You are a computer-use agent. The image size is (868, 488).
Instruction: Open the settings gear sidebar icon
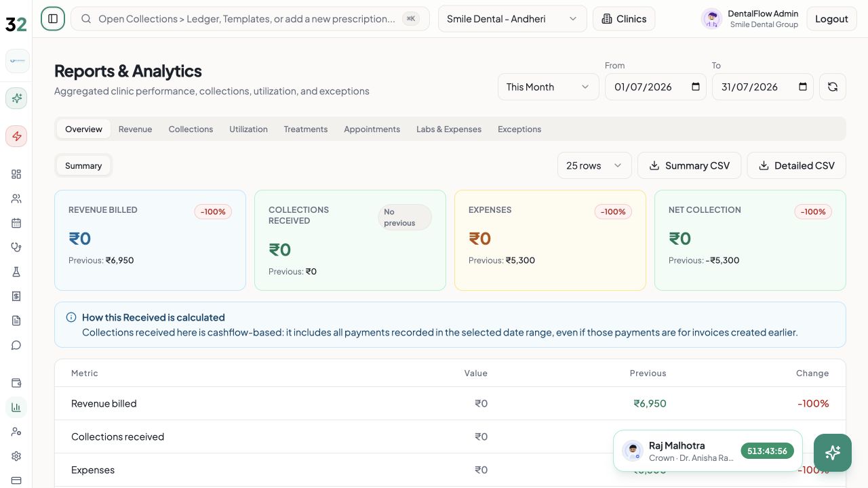click(16, 456)
